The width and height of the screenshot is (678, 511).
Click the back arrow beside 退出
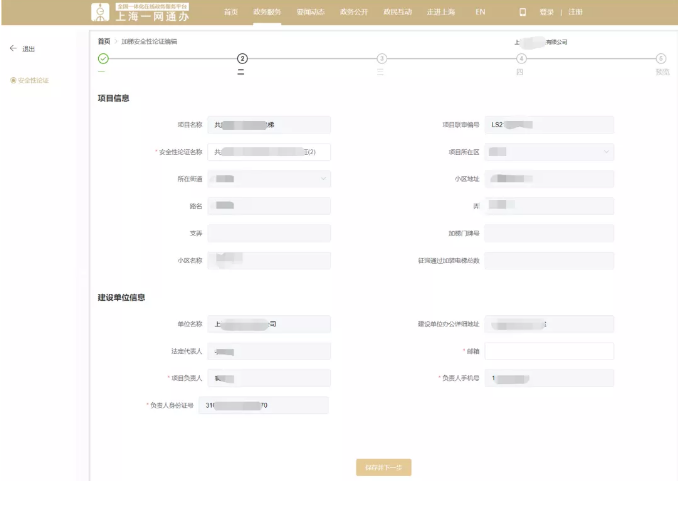coord(13,48)
